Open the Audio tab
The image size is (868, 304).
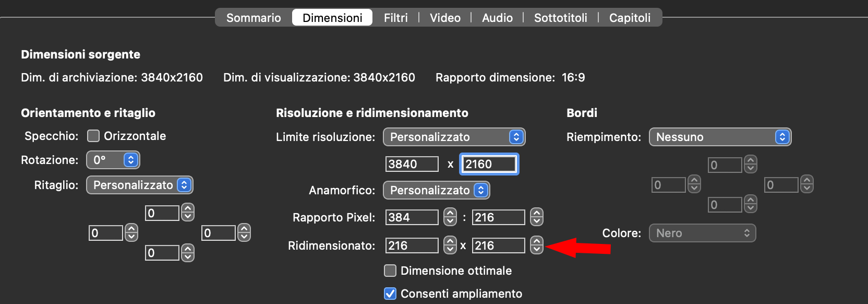(497, 18)
